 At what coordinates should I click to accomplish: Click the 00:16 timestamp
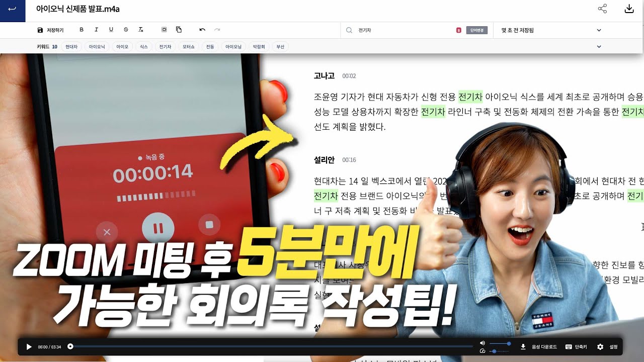[x=349, y=160]
